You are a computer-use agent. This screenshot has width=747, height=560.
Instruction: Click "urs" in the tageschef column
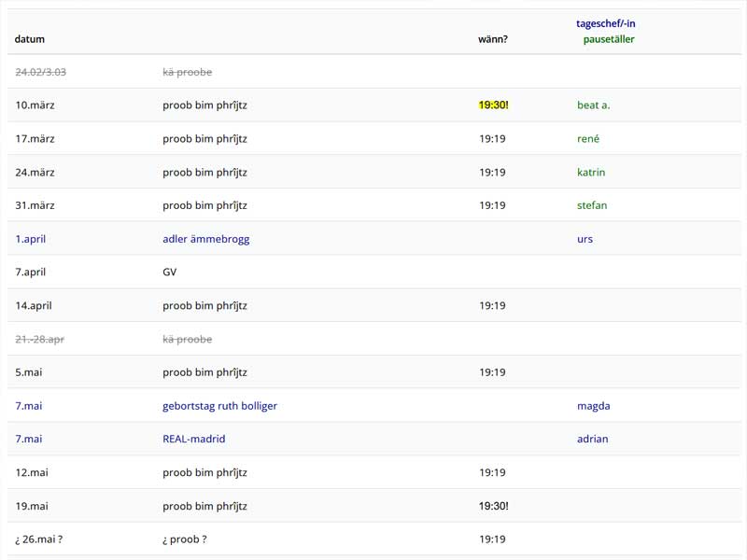pos(585,239)
